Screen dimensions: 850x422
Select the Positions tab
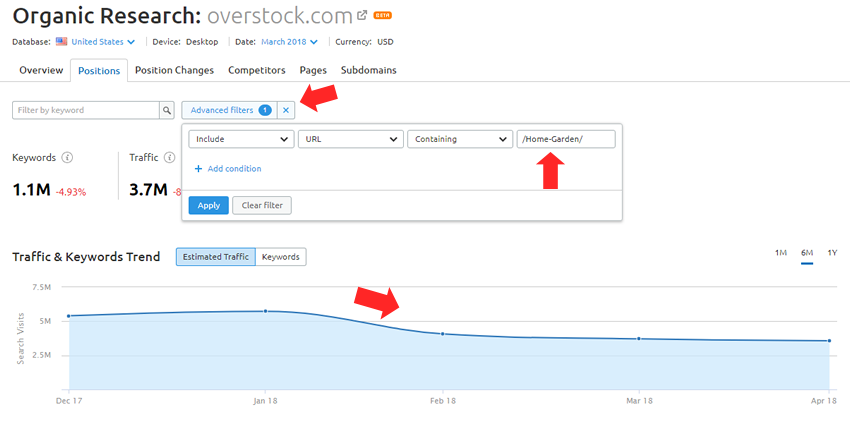pos(99,71)
